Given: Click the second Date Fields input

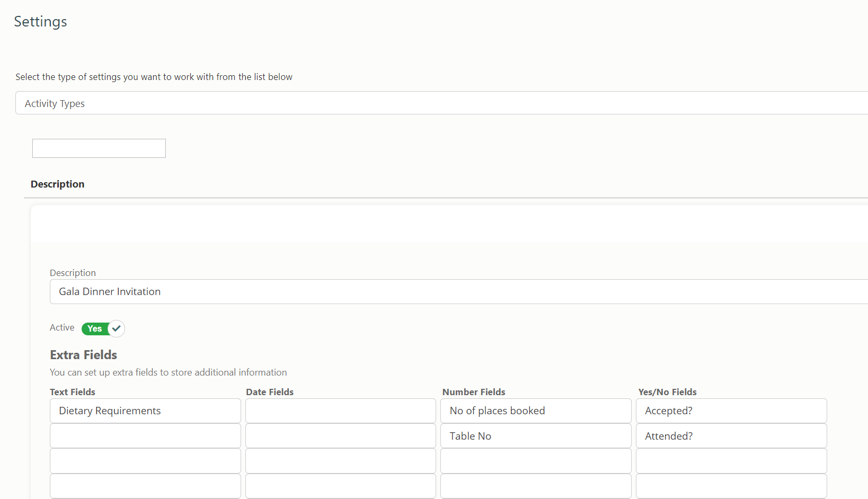Looking at the screenshot, I should coord(341,436).
